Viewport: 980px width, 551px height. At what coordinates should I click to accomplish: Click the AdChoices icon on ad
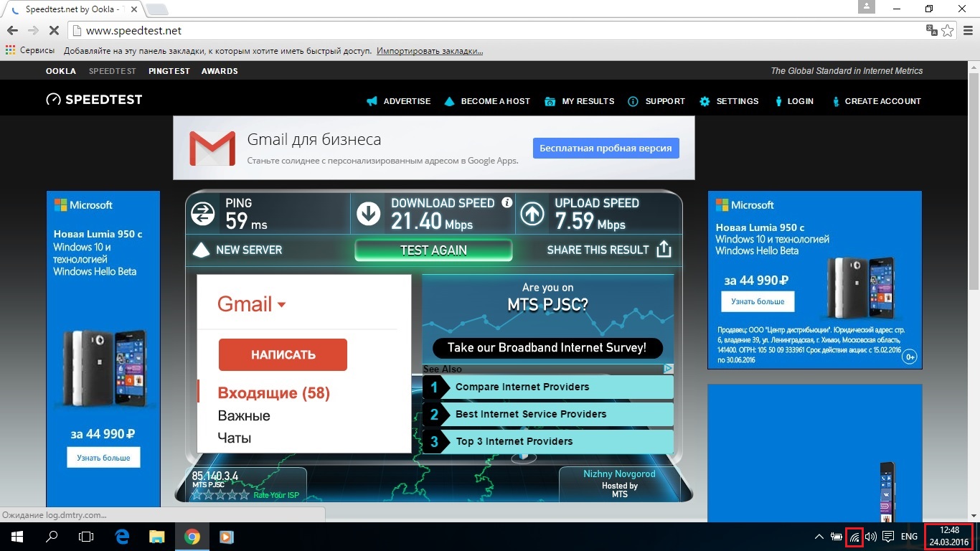668,369
